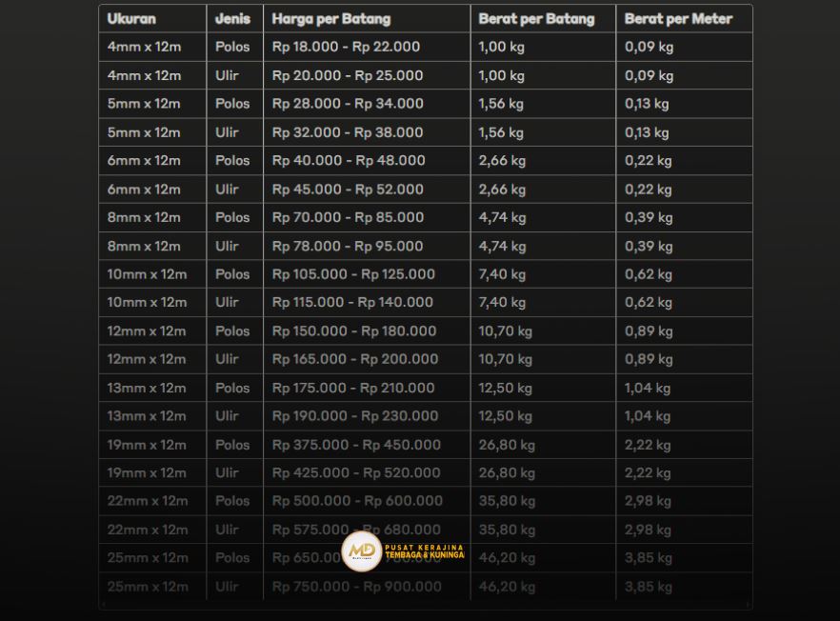Image resolution: width=840 pixels, height=621 pixels.
Task: Click the Rp 28.000 - Rp 34.000 cell
Action: pos(348,104)
